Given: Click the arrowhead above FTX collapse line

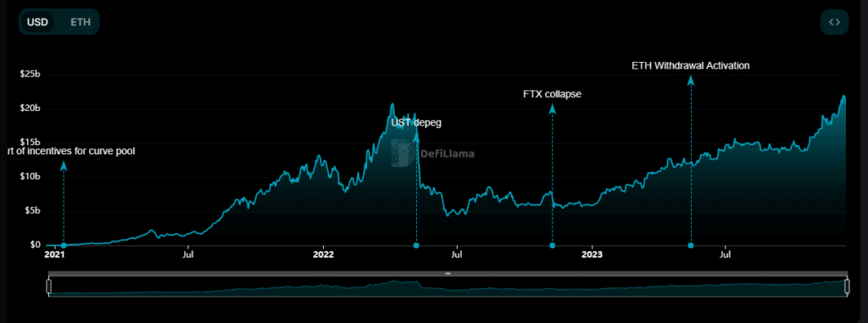Looking at the screenshot, I should [x=552, y=109].
